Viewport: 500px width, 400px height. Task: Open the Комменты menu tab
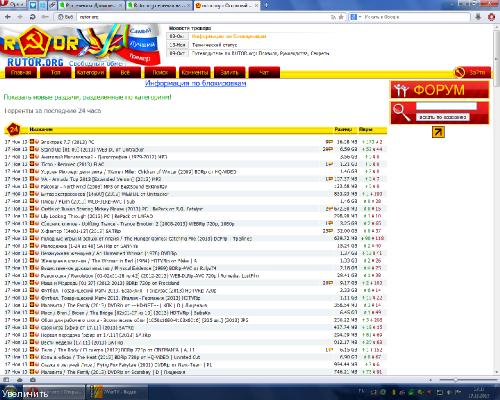pyautogui.click(x=195, y=72)
